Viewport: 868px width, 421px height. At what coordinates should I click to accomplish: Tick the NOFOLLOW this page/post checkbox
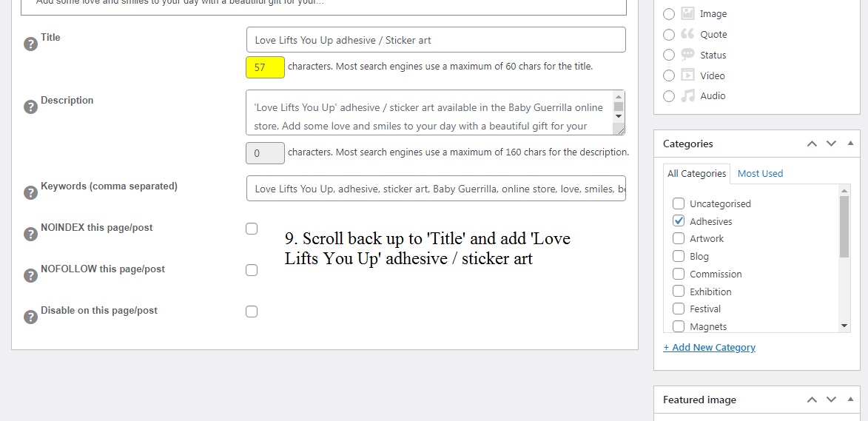pyautogui.click(x=252, y=270)
